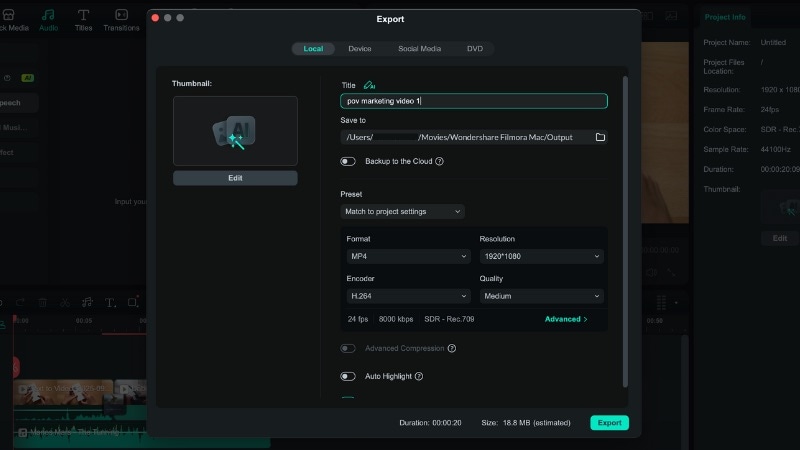800x450 pixels.
Task: Click the Auto Highlight help icon
Action: pos(419,377)
